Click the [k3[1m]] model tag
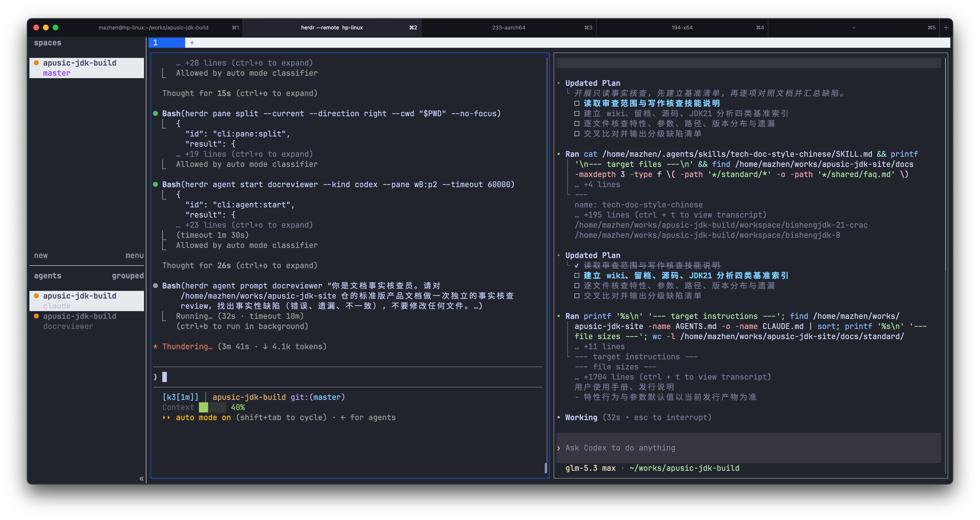This screenshot has width=980, height=520. coord(180,397)
